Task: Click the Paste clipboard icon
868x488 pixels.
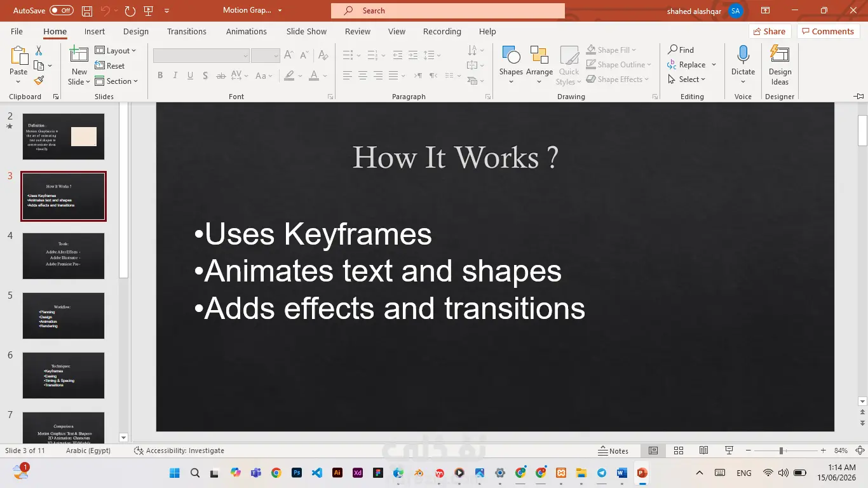Action: tap(18, 56)
